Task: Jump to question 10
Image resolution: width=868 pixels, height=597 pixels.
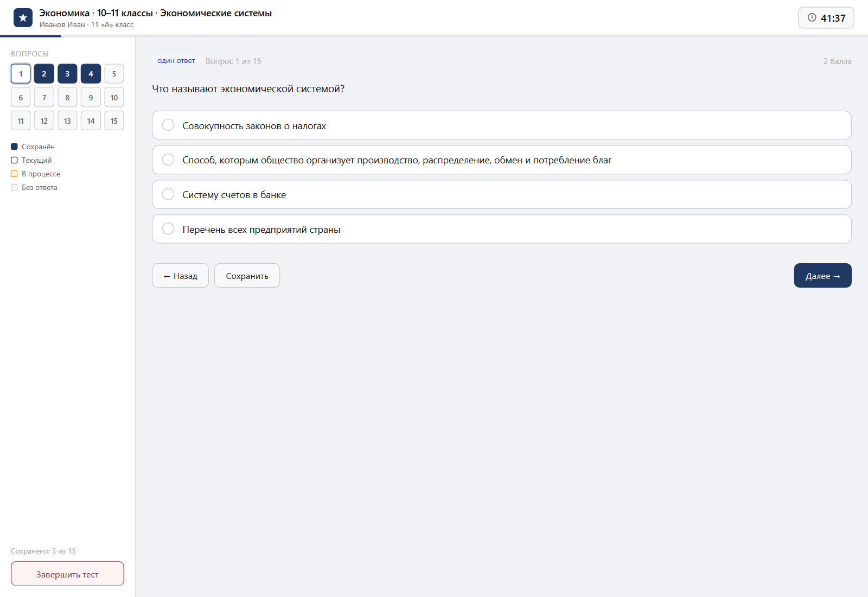Action: [x=114, y=98]
